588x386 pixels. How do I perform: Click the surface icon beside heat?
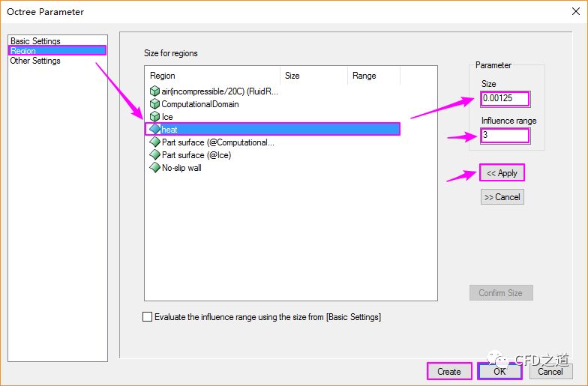[154, 129]
